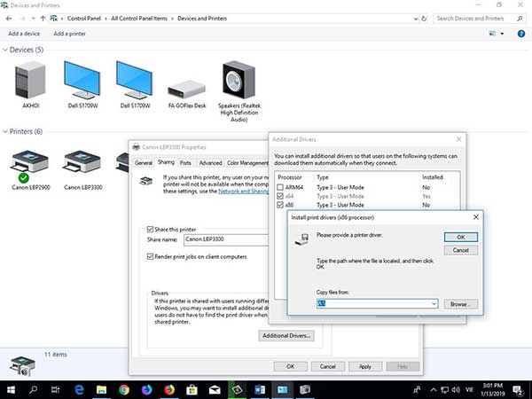Go up one folder level arrow
Viewport: 532px width, 399px height.
pos(43,19)
